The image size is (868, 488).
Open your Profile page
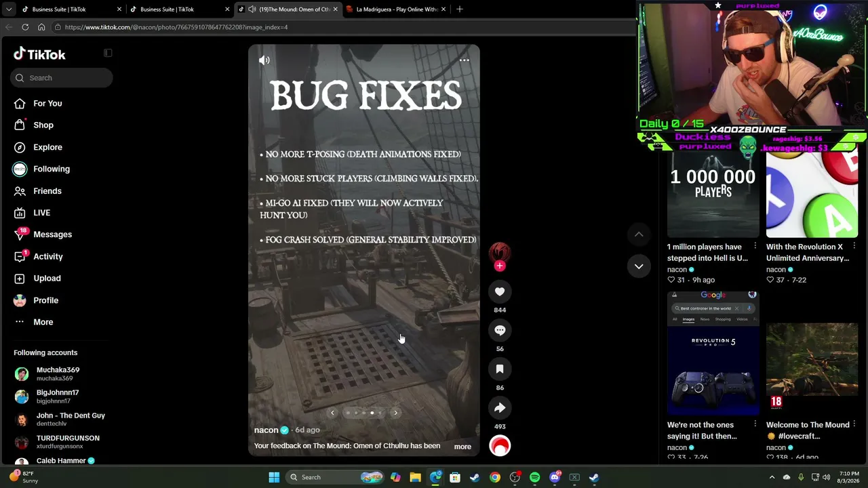(x=46, y=300)
